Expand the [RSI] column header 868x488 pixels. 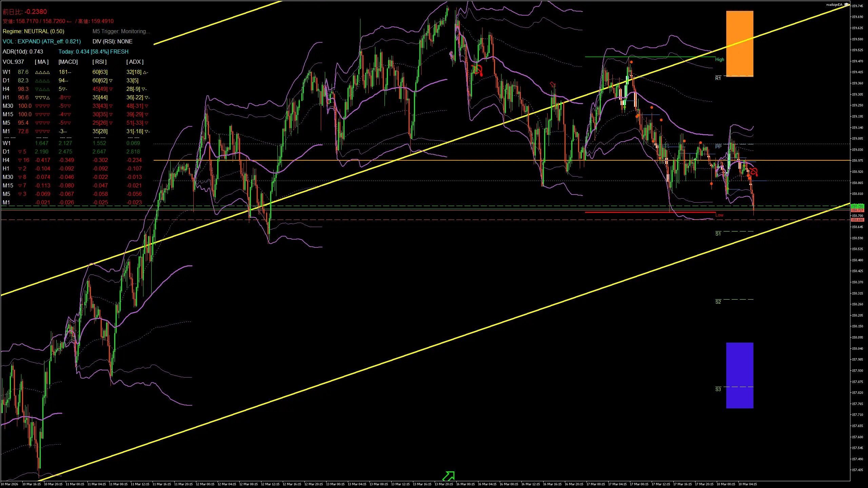click(x=99, y=62)
